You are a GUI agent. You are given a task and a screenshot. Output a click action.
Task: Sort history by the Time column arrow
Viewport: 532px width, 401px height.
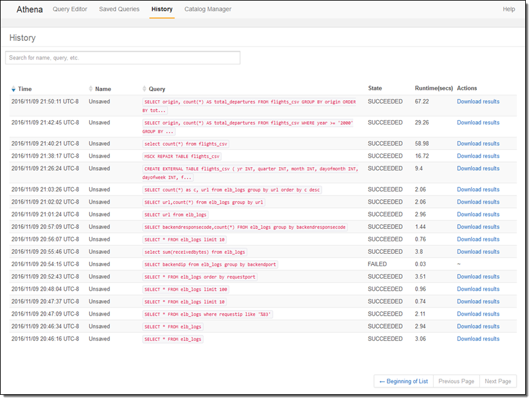pyautogui.click(x=14, y=89)
